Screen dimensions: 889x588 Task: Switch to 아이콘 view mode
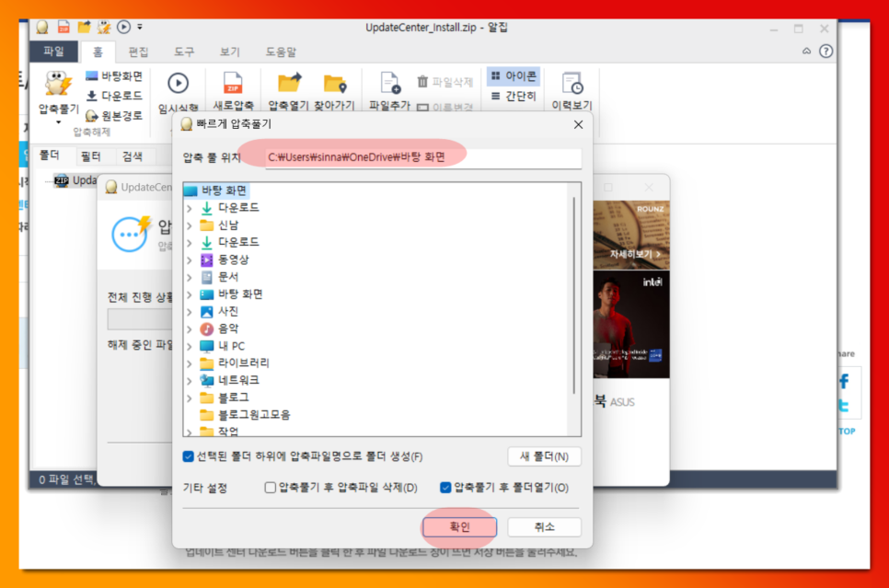[x=514, y=76]
